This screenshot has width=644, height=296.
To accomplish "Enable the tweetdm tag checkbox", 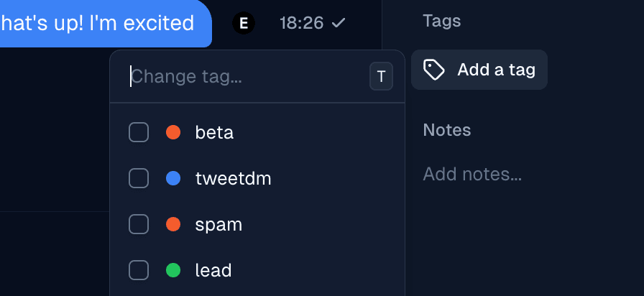I will tap(139, 178).
